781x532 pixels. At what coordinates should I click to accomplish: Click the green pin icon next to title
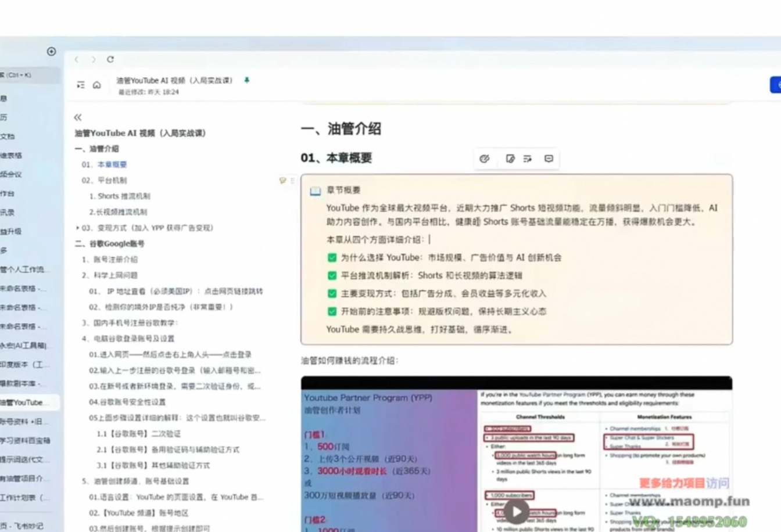(247, 80)
